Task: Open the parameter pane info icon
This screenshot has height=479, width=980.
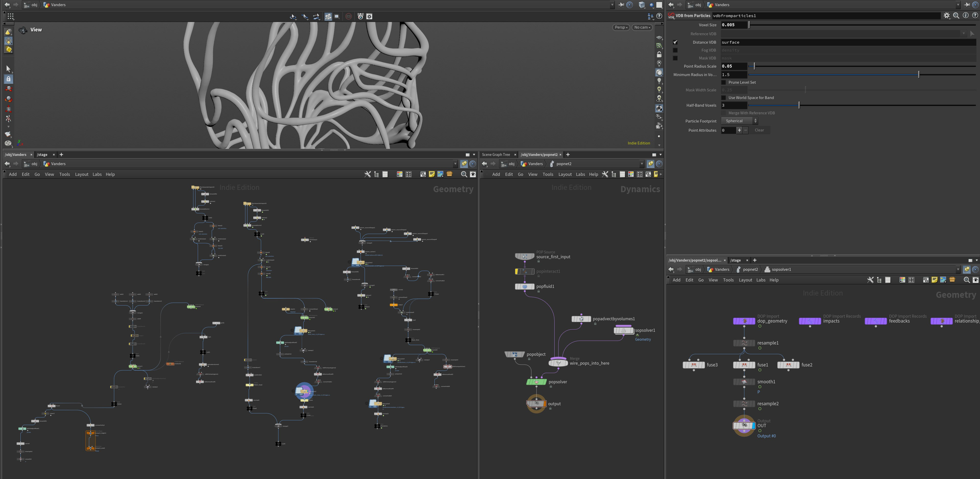Action: [965, 16]
